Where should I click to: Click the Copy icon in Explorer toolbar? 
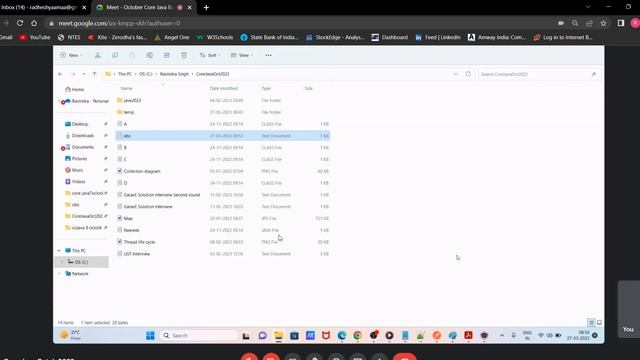[x=115, y=55]
